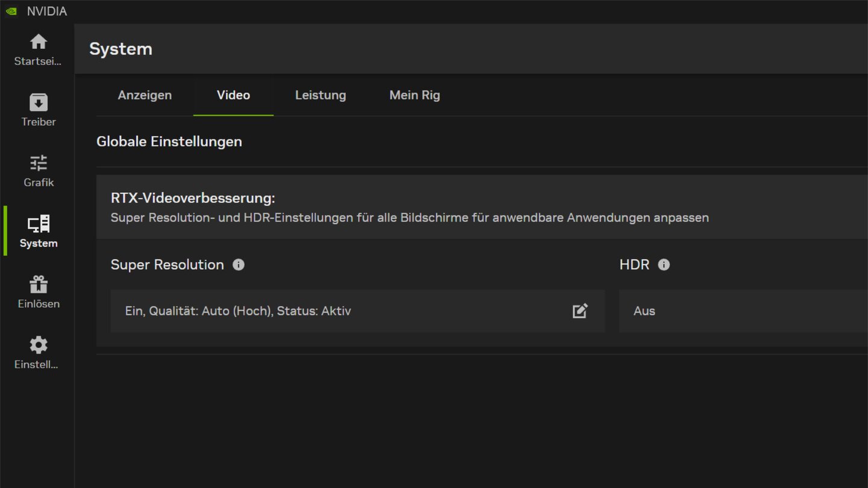Image resolution: width=868 pixels, height=488 pixels.
Task: Click the NVIDIA logo in the title bar
Action: coord(11,11)
